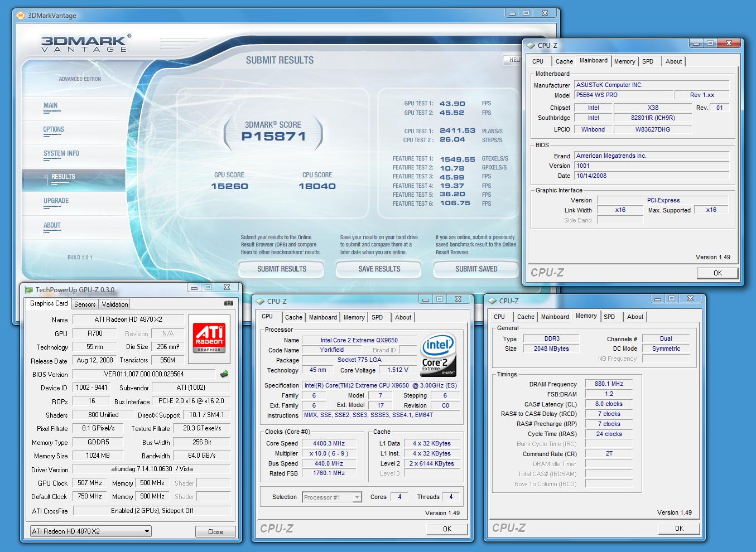Image resolution: width=756 pixels, height=552 pixels.
Task: Click the Memory Type value GDDR5 in GPU-Z
Action: pyautogui.click(x=98, y=442)
